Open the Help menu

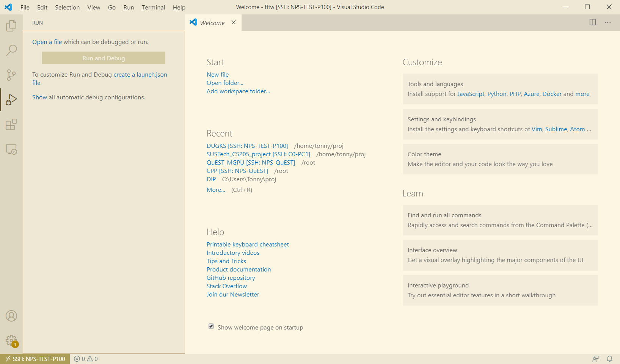[x=179, y=7]
